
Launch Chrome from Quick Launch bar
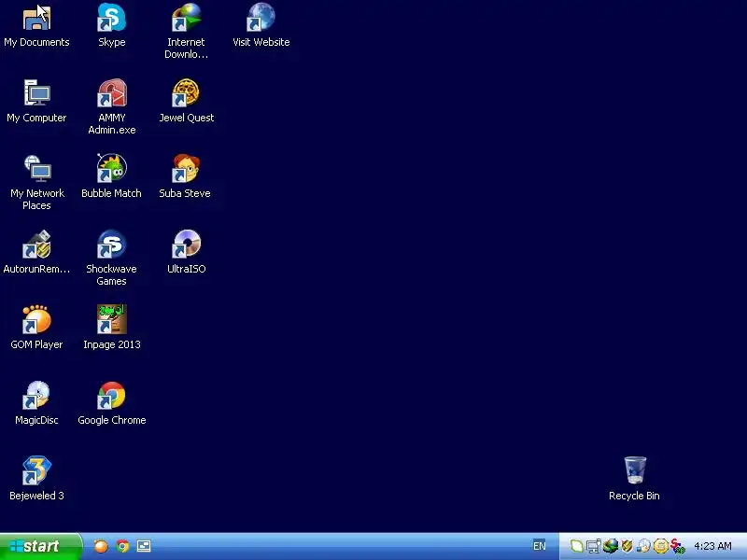pyautogui.click(x=122, y=546)
